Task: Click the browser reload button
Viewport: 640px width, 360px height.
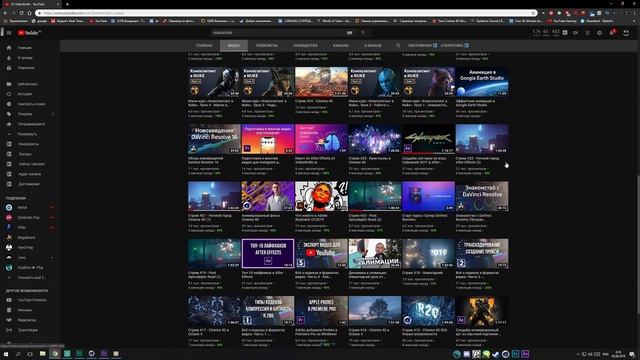Action: click(x=21, y=13)
